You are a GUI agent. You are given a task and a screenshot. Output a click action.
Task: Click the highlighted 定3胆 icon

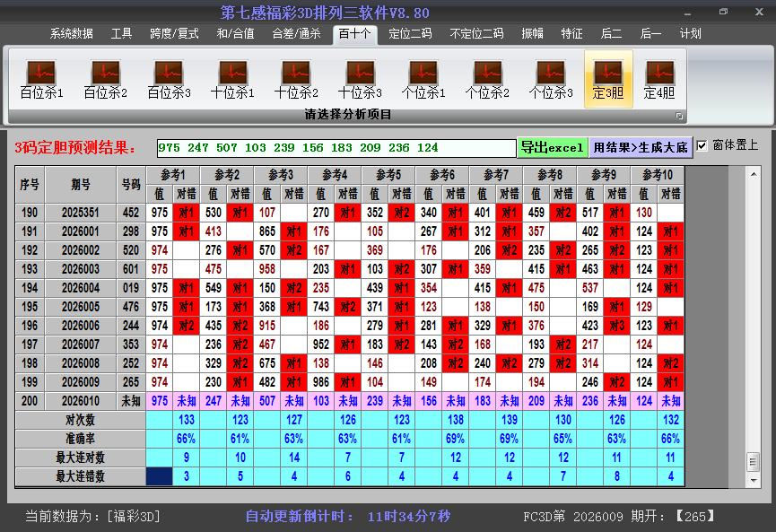click(x=608, y=79)
